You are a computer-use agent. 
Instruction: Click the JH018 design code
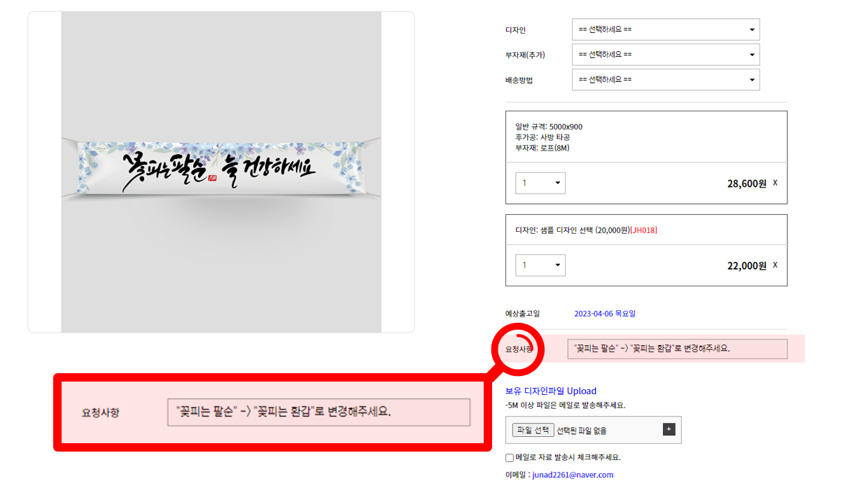(x=644, y=230)
